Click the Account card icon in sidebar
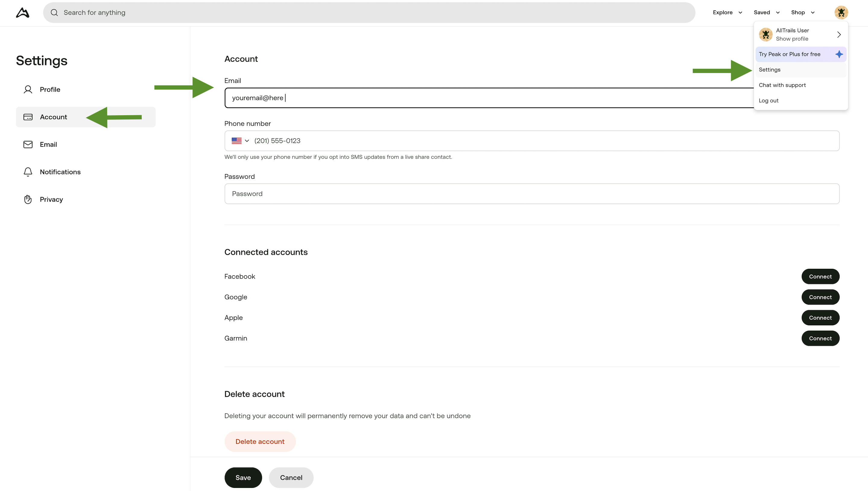The image size is (868, 491). pyautogui.click(x=28, y=117)
